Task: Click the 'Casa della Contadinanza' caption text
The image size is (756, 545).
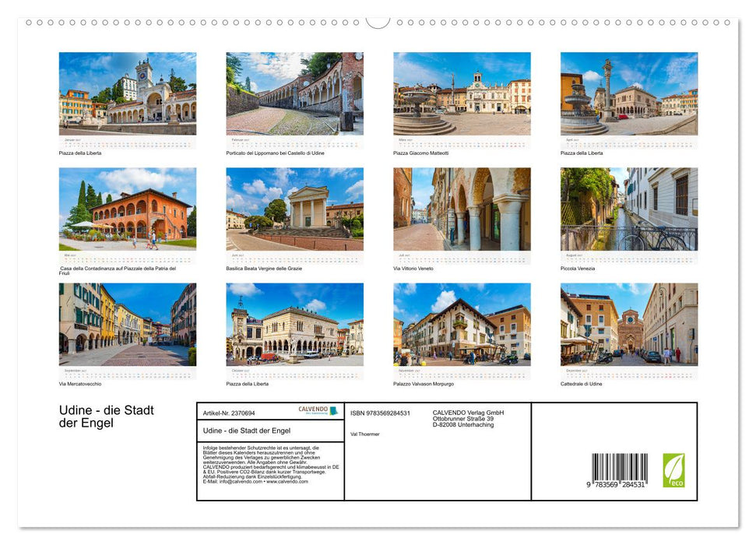Action: 118,271
